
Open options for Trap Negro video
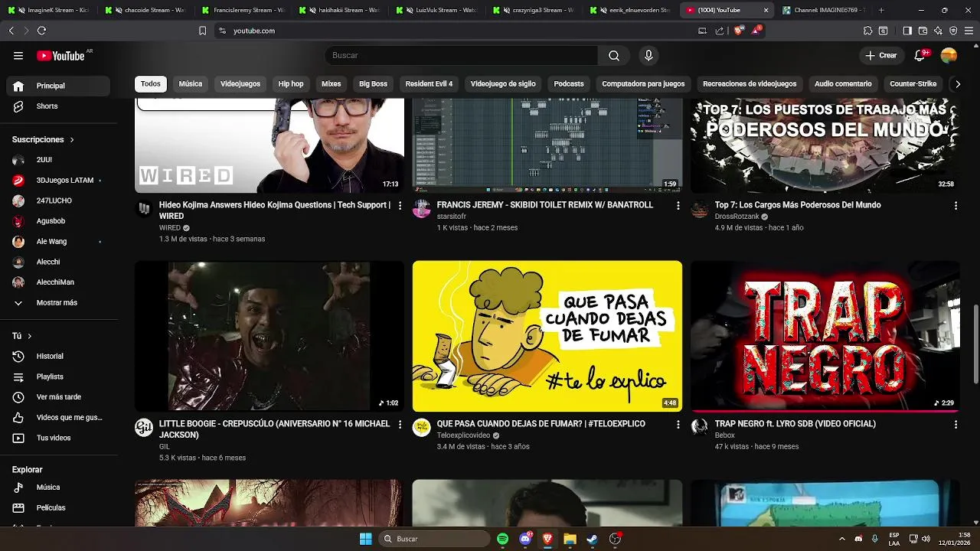[955, 425]
